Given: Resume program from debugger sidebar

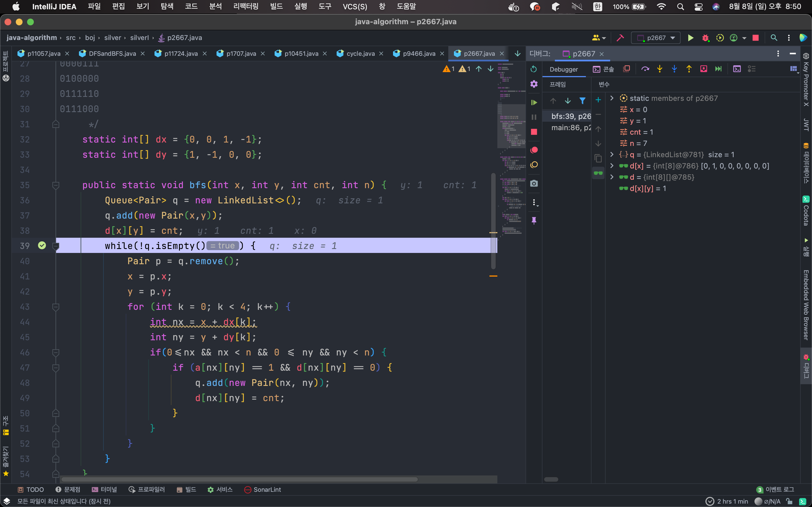Looking at the screenshot, I should (534, 103).
